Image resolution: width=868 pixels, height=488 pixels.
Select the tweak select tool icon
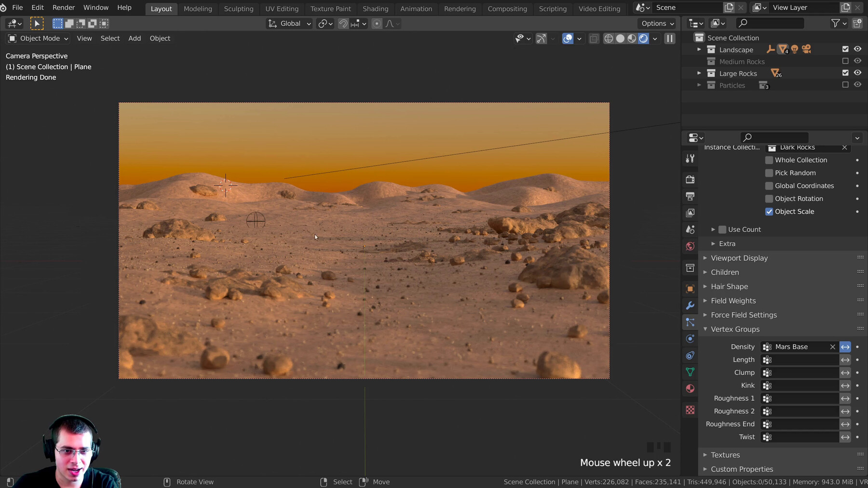(x=37, y=24)
